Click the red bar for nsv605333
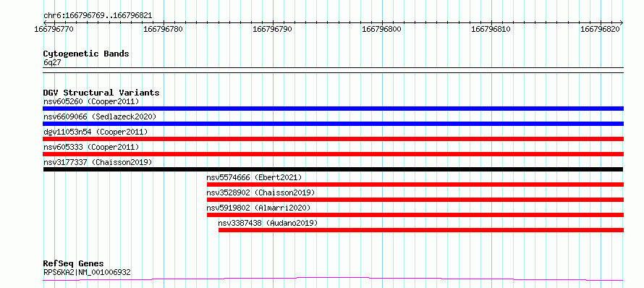The width and height of the screenshot is (644, 288). pos(333,154)
